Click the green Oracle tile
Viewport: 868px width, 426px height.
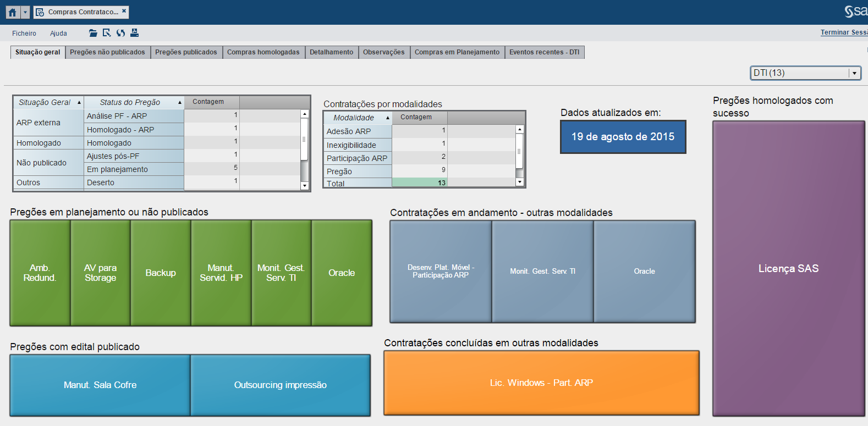click(x=342, y=273)
